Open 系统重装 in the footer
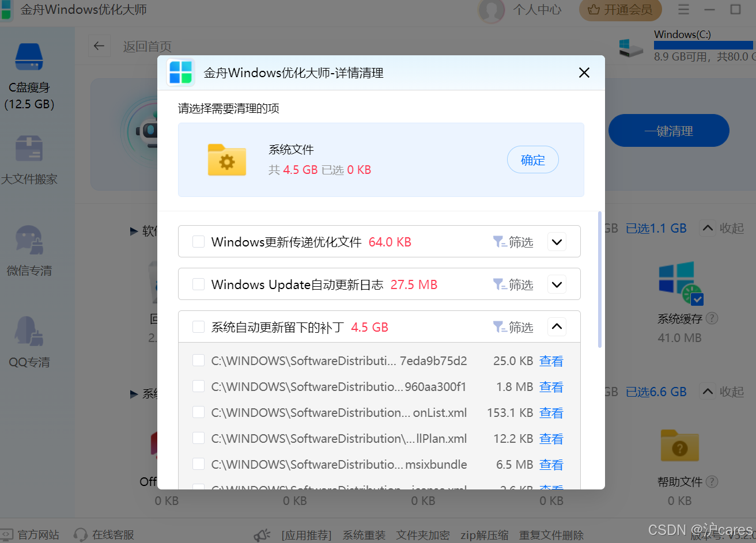Image resolution: width=756 pixels, height=543 pixels. click(364, 535)
